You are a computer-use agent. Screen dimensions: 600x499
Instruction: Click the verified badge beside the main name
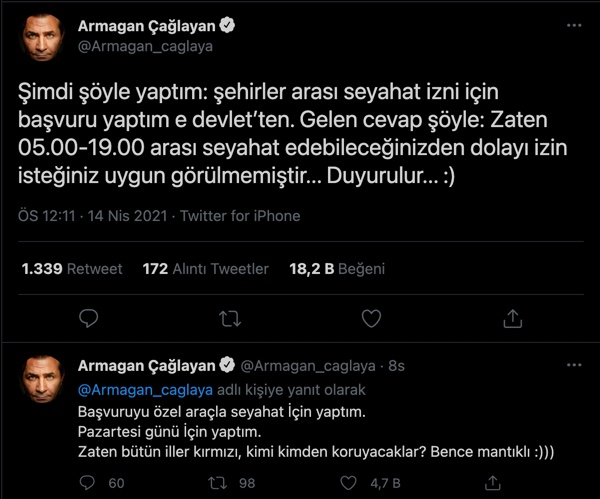pyautogui.click(x=227, y=25)
